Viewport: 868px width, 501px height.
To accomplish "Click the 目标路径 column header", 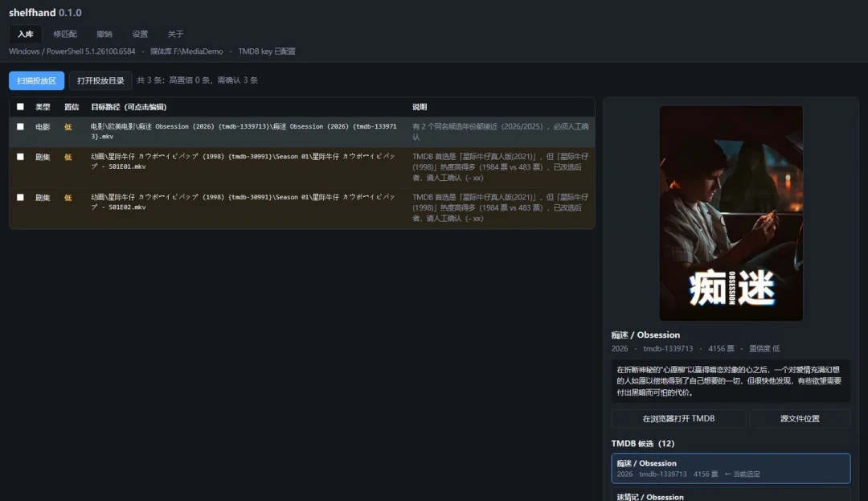I will [x=129, y=107].
